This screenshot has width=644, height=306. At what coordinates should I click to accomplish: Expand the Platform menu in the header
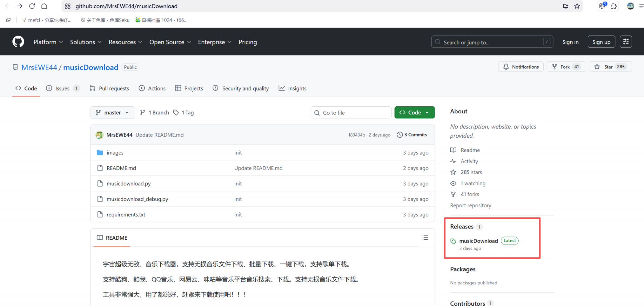48,42
